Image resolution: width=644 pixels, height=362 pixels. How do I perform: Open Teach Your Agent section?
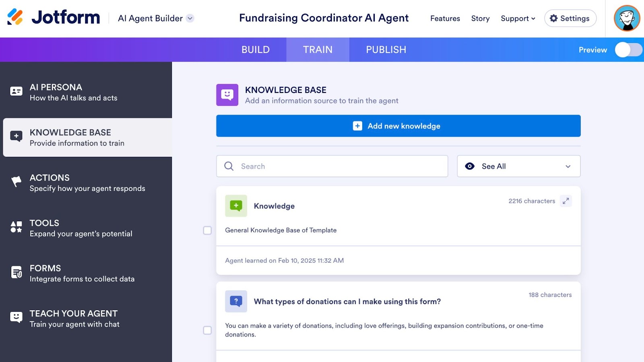(x=86, y=319)
